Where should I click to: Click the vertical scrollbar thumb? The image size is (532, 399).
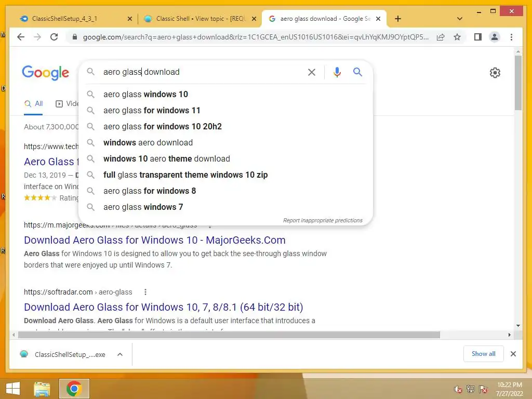[x=518, y=83]
